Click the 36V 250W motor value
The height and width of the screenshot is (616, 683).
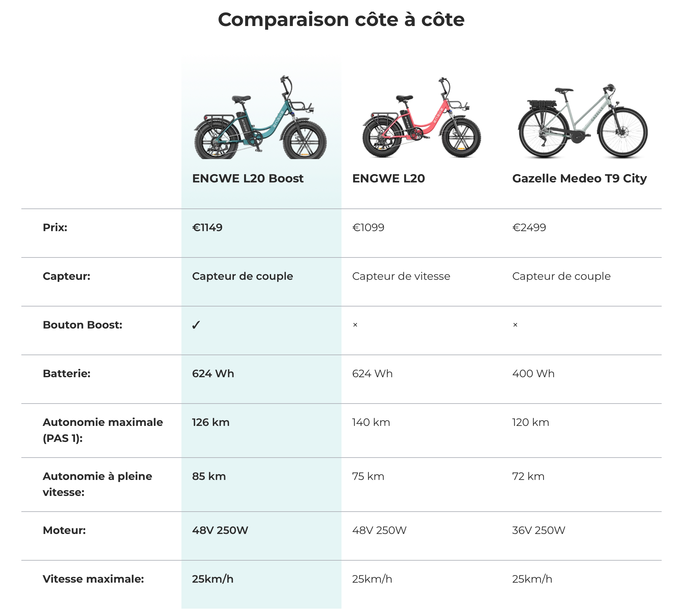pos(539,530)
